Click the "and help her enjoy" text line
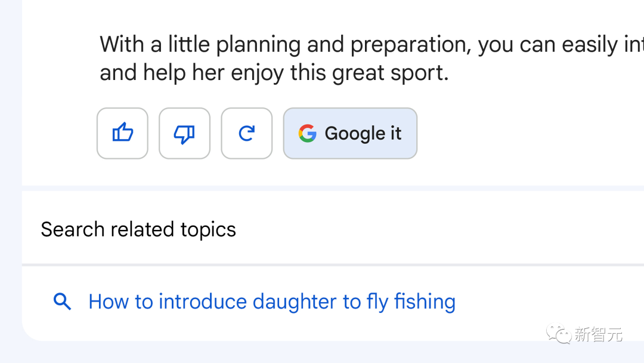Viewport: 644px width, 363px height. point(274,73)
